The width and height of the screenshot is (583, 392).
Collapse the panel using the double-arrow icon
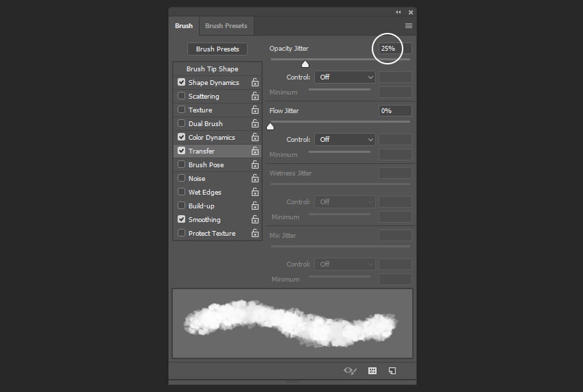[x=398, y=12]
